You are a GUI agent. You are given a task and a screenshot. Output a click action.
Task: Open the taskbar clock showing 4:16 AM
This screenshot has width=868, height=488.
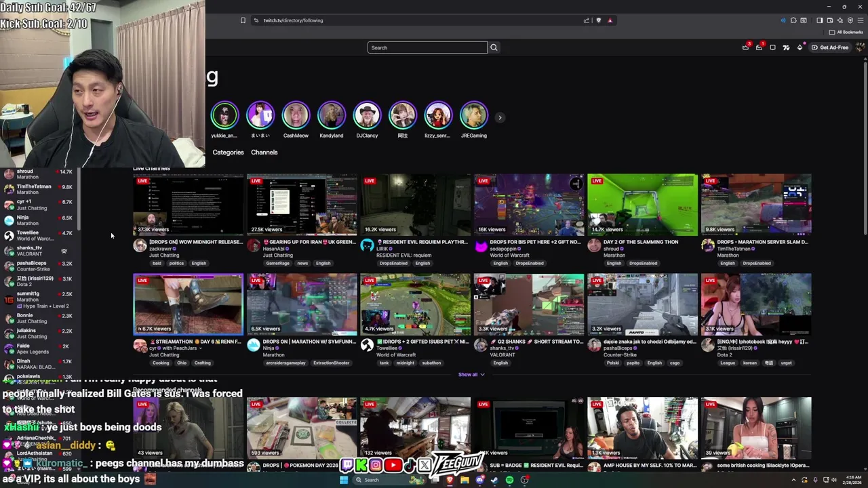coord(852,480)
